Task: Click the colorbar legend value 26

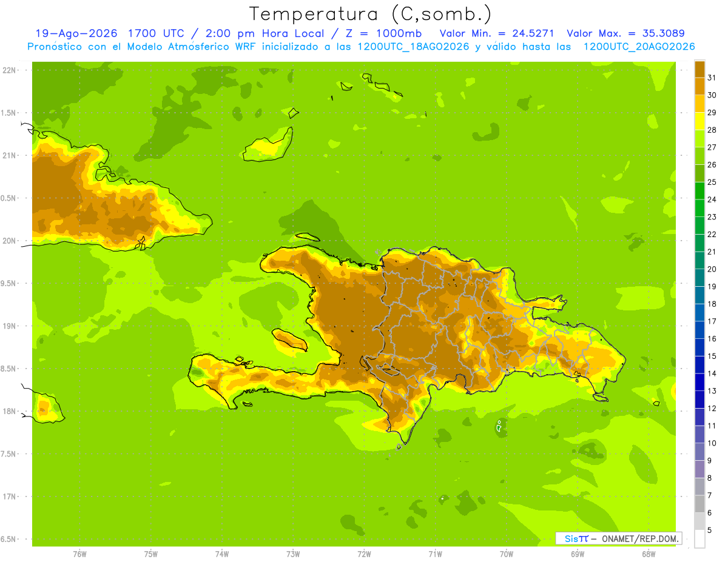Action: pyautogui.click(x=712, y=165)
